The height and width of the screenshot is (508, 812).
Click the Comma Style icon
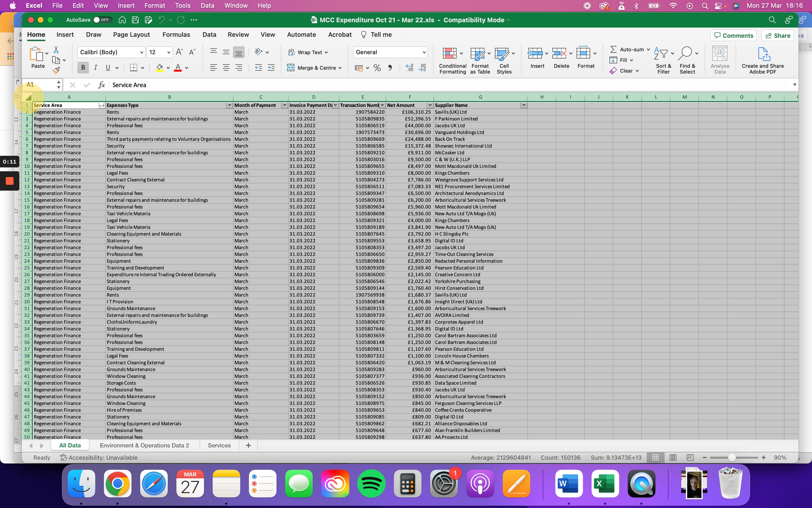(x=390, y=68)
